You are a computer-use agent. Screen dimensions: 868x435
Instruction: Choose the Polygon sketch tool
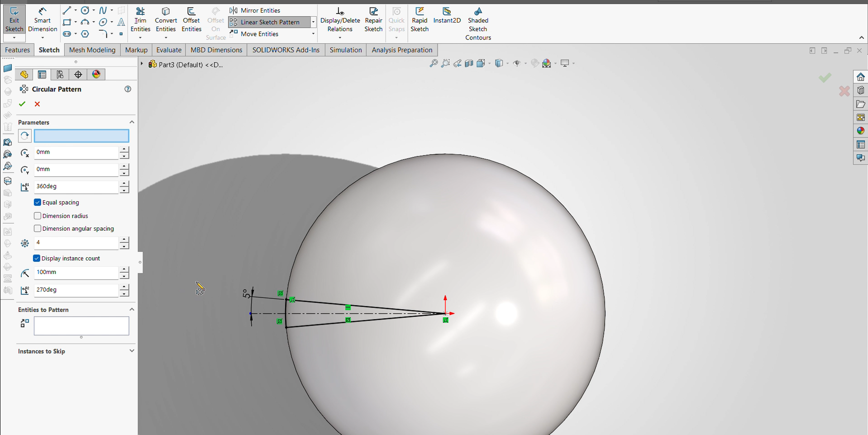(x=85, y=34)
